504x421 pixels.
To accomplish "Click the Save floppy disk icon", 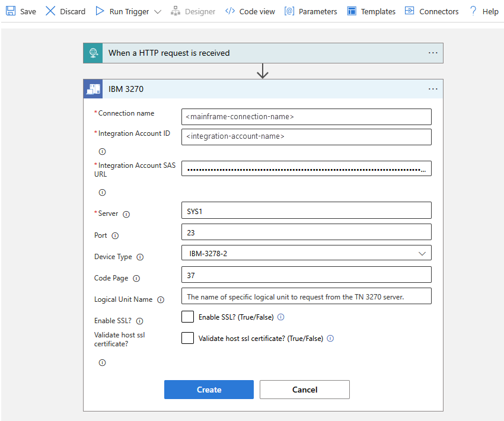I will pos(11,11).
